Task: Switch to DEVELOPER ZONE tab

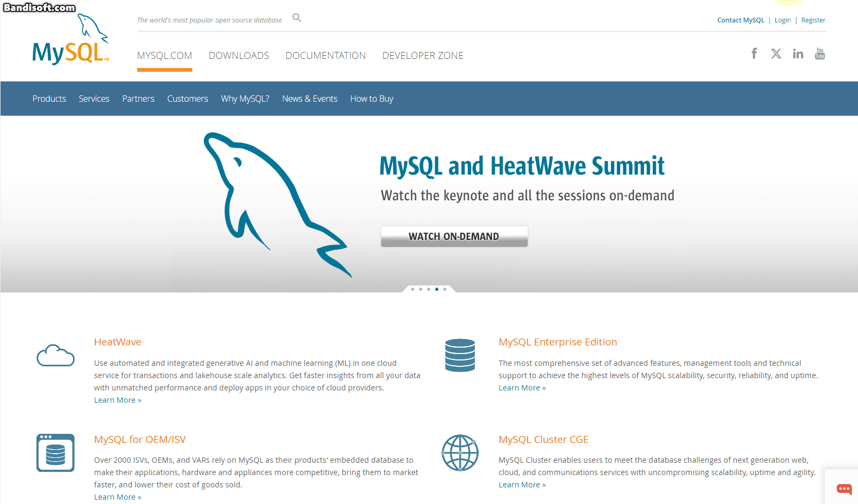Action: 423,56
